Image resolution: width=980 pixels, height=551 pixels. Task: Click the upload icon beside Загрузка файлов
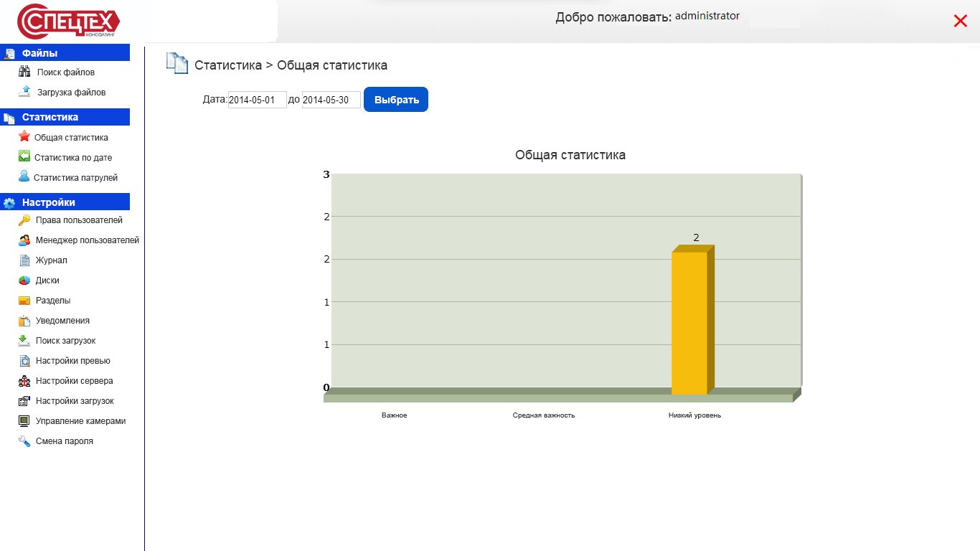click(x=24, y=92)
